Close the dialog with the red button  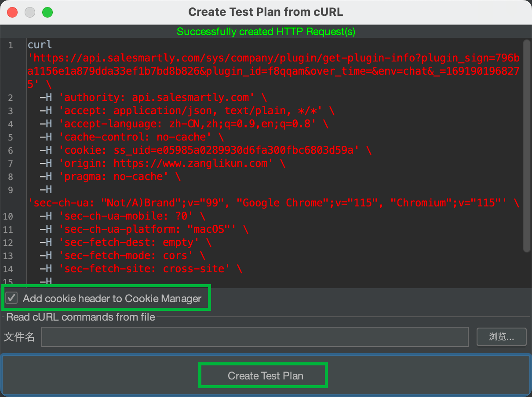(12, 12)
